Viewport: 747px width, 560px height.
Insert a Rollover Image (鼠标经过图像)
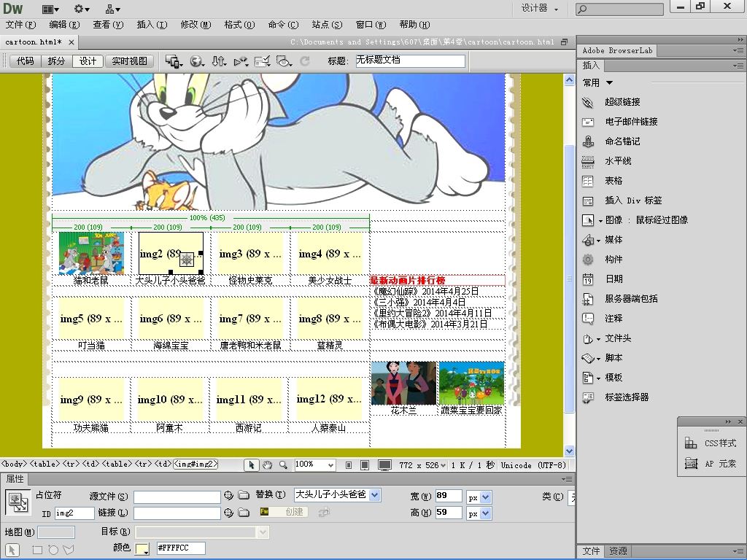(588, 220)
